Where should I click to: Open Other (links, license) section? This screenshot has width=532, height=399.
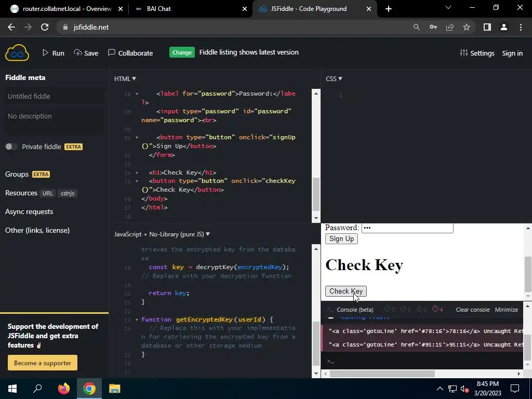click(x=37, y=230)
